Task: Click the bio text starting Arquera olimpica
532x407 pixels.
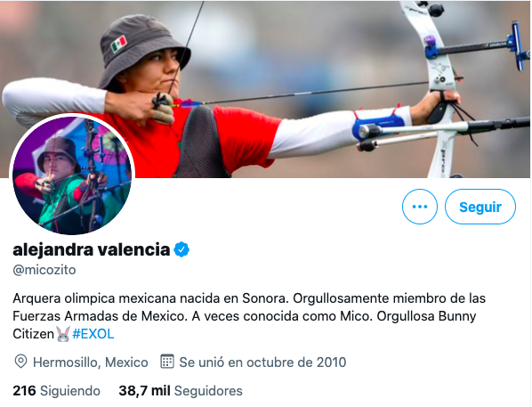Action: click(249, 316)
